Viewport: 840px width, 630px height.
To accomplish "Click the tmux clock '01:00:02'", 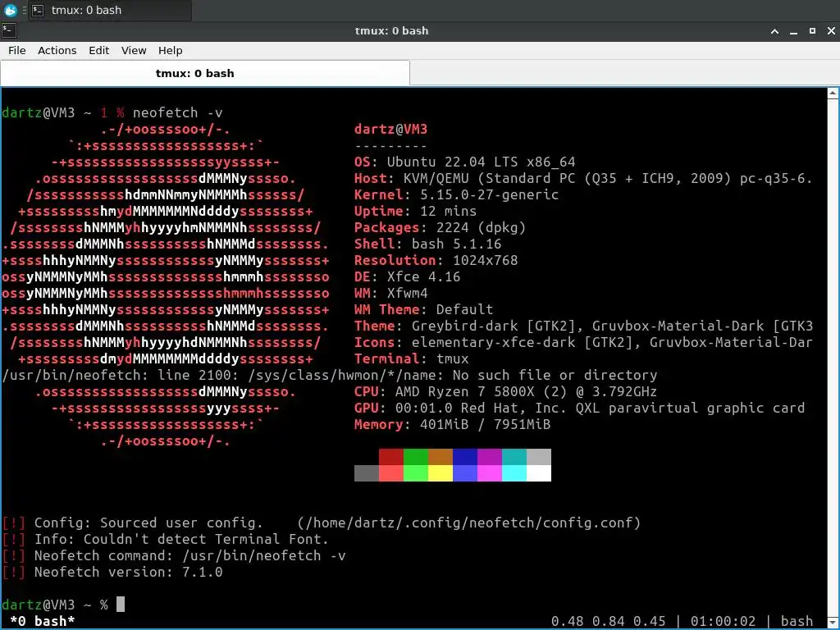I will [x=724, y=621].
